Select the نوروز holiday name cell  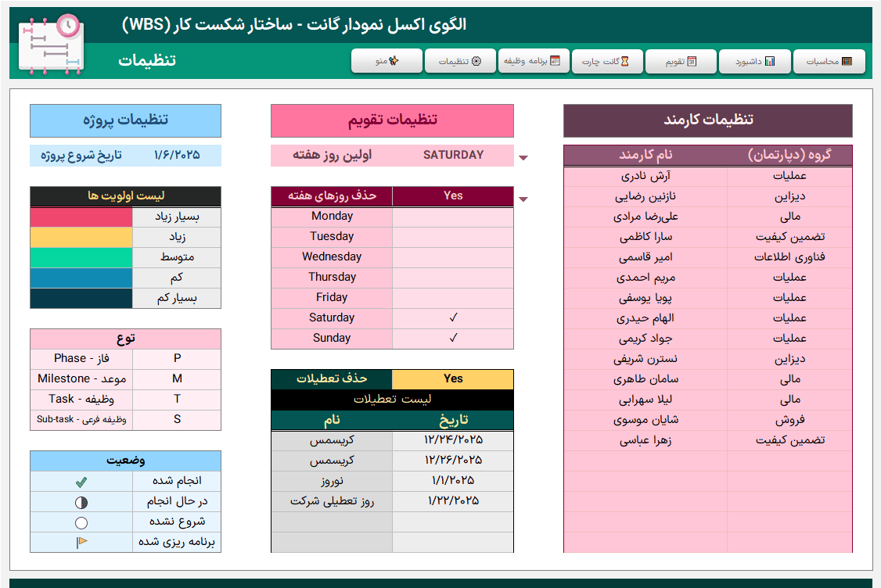(332, 481)
